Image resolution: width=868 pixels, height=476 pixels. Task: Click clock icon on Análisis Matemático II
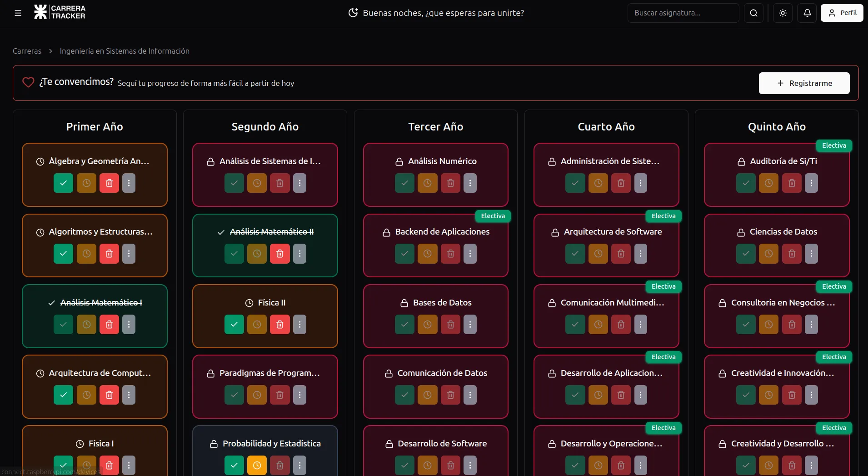pos(257,254)
